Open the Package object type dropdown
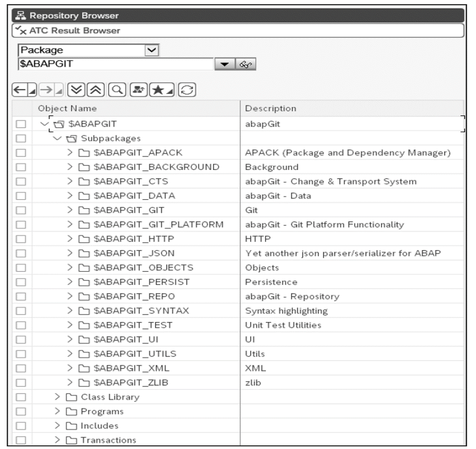This screenshot has height=449, width=476. [152, 50]
